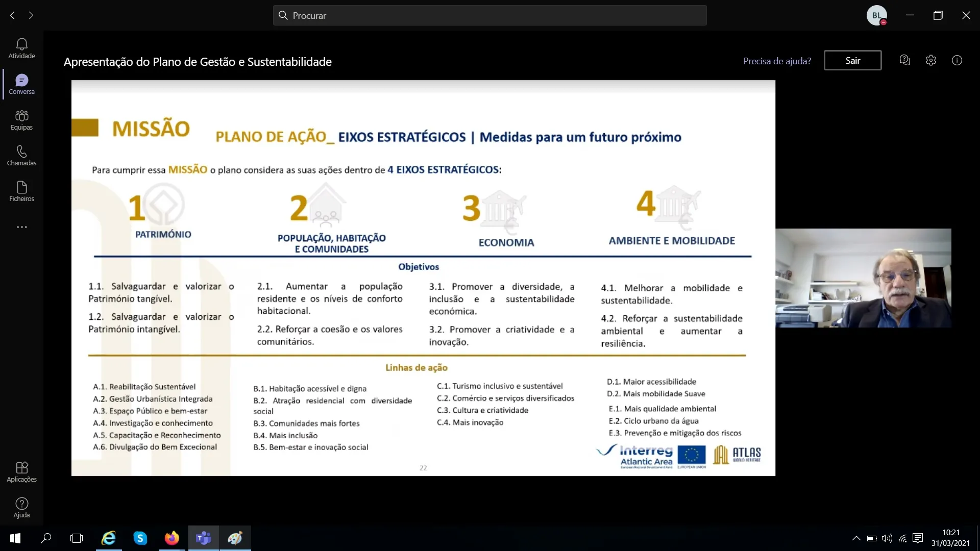
Task: Open Precisa de ajuda link
Action: click(x=777, y=61)
